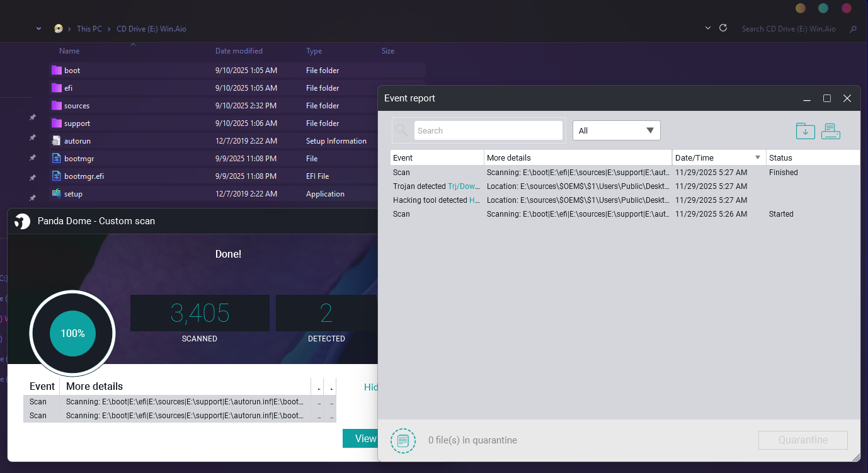The image size is (868, 473).
Task: Click the 100% scan progress circle
Action: (x=72, y=333)
